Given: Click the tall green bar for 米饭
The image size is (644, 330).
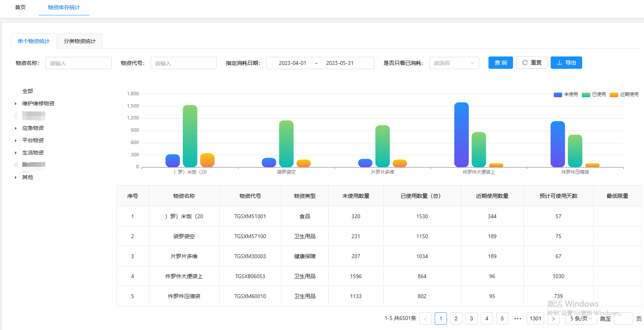Looking at the screenshot, I should 190,136.
